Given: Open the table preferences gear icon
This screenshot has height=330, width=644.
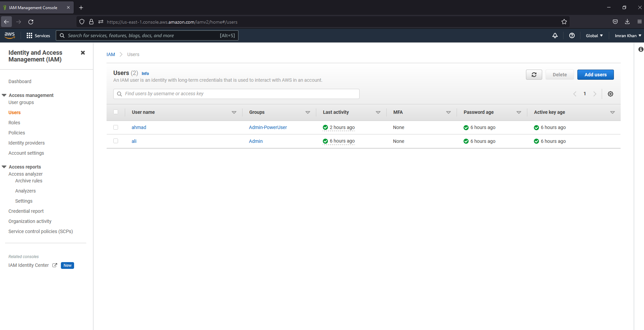Looking at the screenshot, I should [610, 94].
